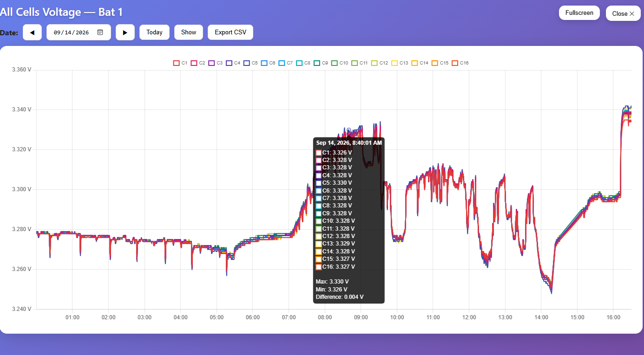Screen dimensions: 644x355
Task: Toggle C1 series in chart legend
Action: [180, 63]
